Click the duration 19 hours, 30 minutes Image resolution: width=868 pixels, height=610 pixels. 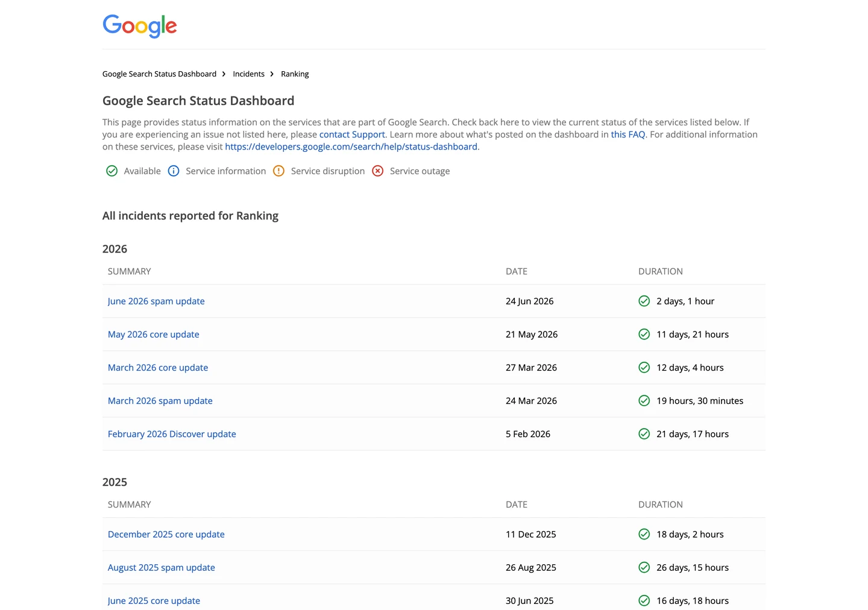pos(700,401)
